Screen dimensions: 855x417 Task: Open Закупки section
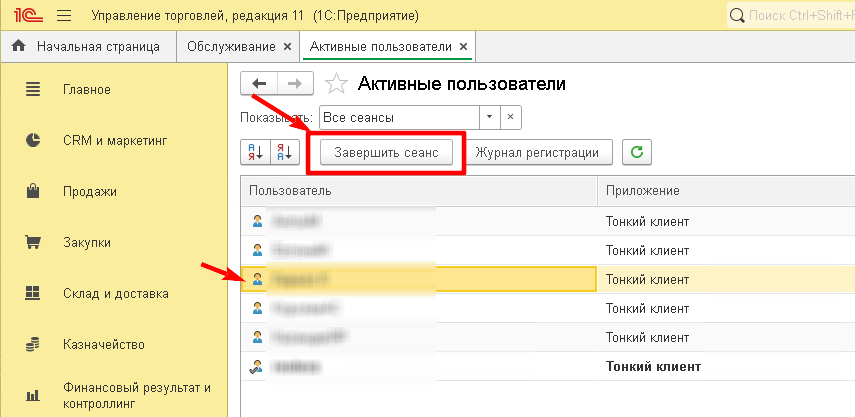point(87,243)
